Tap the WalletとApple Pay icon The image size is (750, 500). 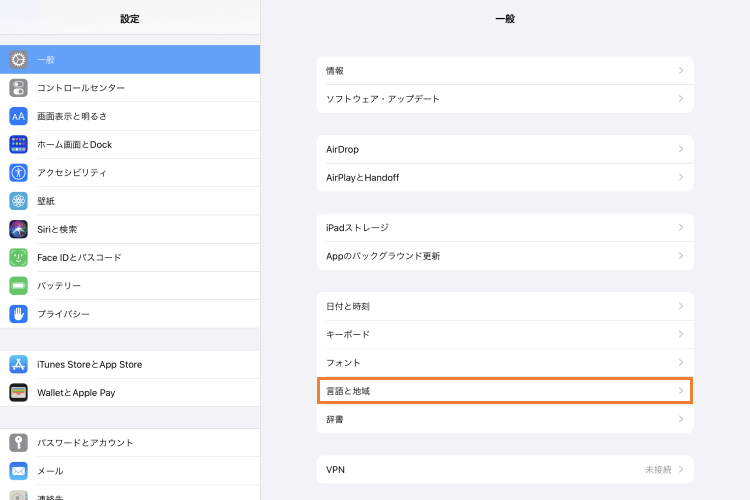(18, 393)
